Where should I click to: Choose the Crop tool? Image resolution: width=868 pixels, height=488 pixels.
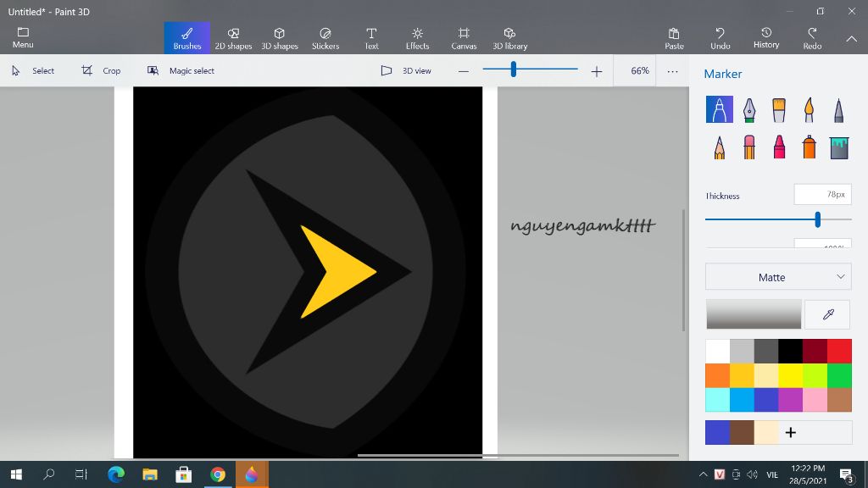(101, 71)
